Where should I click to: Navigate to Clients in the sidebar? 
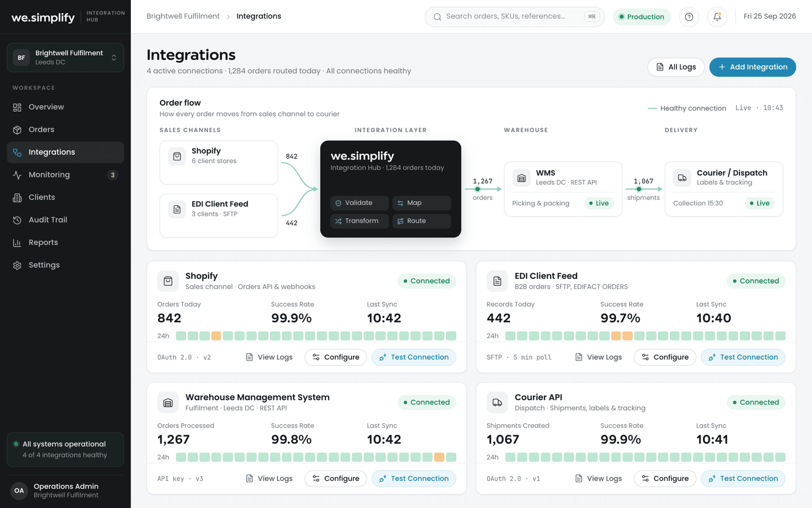click(65, 197)
